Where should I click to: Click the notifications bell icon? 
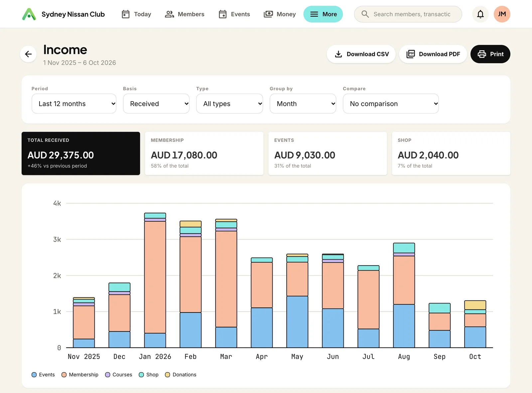[x=480, y=14]
